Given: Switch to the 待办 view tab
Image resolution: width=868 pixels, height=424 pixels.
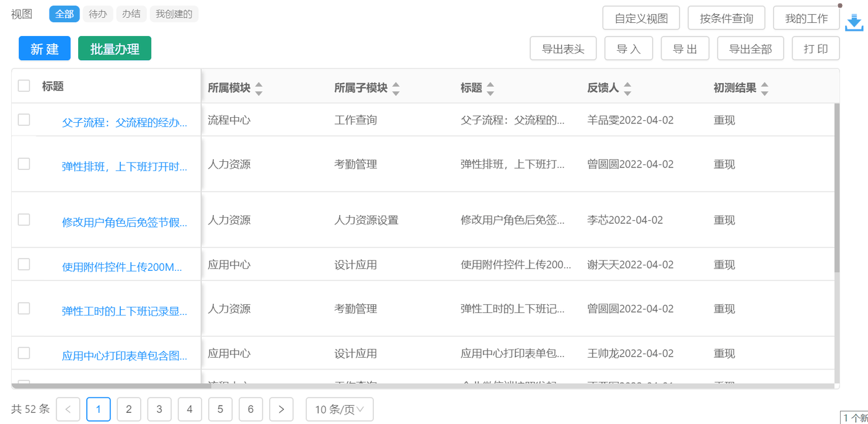Looking at the screenshot, I should click(x=98, y=14).
